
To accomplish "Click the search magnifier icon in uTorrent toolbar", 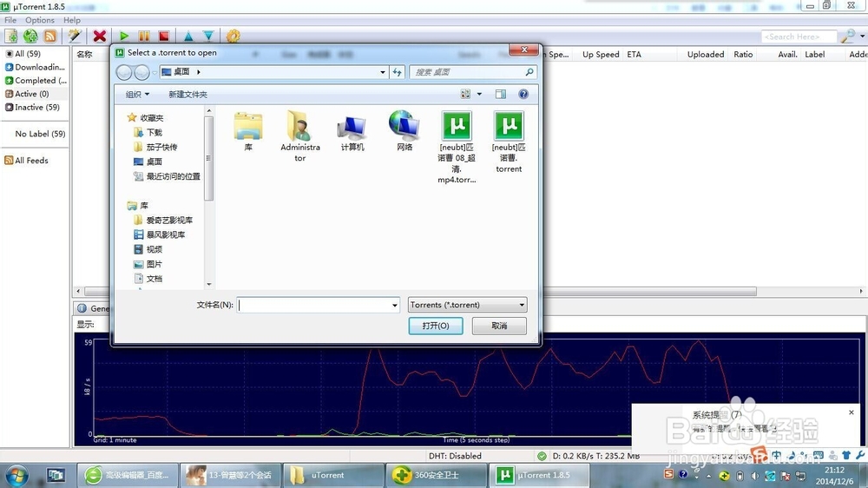I will [x=847, y=36].
